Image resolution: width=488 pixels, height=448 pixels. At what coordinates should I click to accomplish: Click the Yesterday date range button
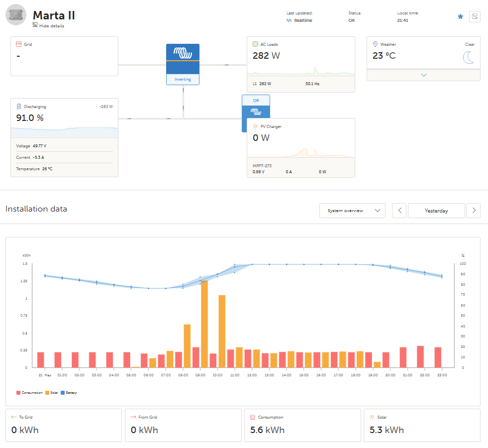click(x=436, y=211)
